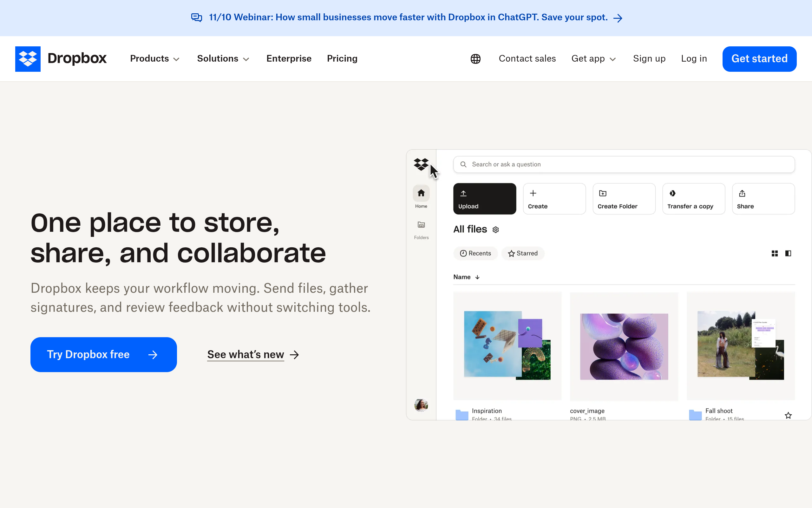The height and width of the screenshot is (508, 812).
Task: Click the Sign up link
Action: tap(649, 59)
